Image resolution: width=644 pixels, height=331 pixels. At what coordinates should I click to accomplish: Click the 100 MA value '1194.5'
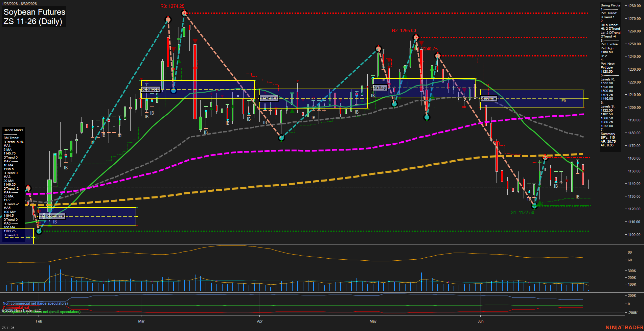8,216
